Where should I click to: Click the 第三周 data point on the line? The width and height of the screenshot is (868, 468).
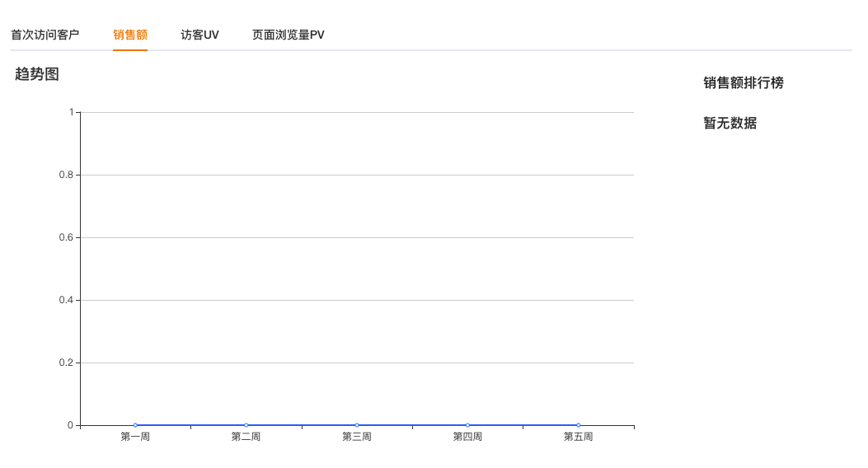[357, 425]
